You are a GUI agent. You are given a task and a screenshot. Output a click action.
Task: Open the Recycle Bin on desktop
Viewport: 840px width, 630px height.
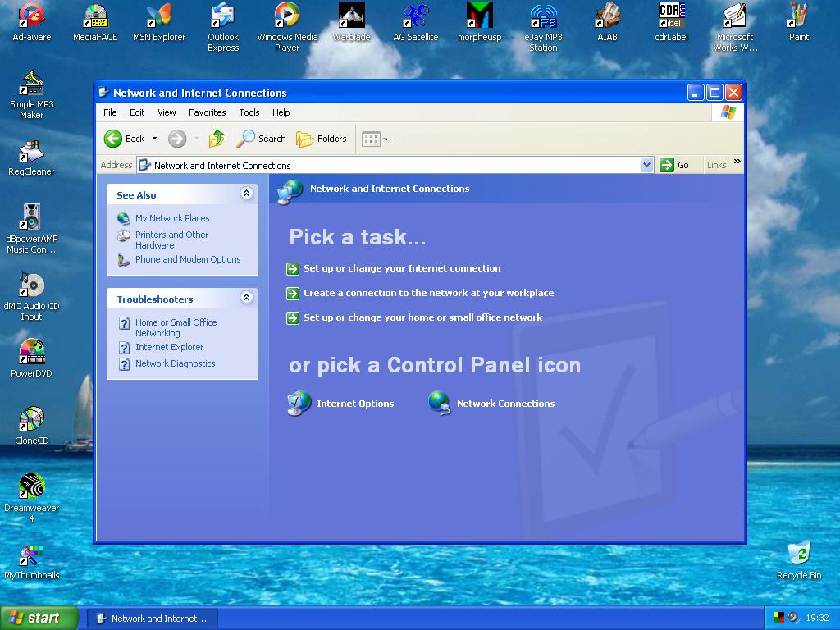[798, 554]
